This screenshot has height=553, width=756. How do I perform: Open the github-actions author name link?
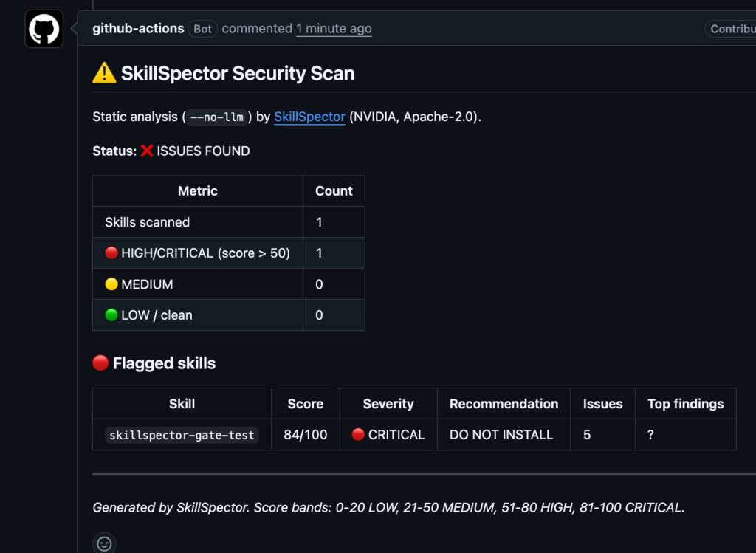(138, 29)
